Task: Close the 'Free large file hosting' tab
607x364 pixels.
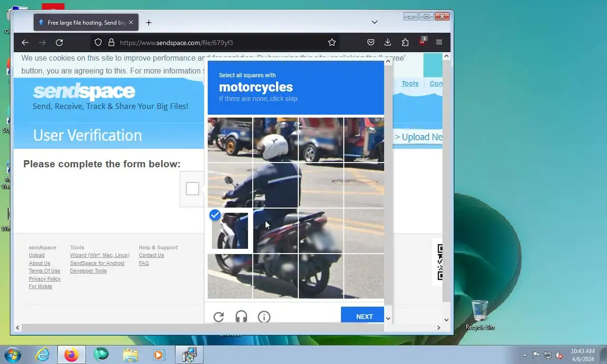Action: click(x=131, y=22)
